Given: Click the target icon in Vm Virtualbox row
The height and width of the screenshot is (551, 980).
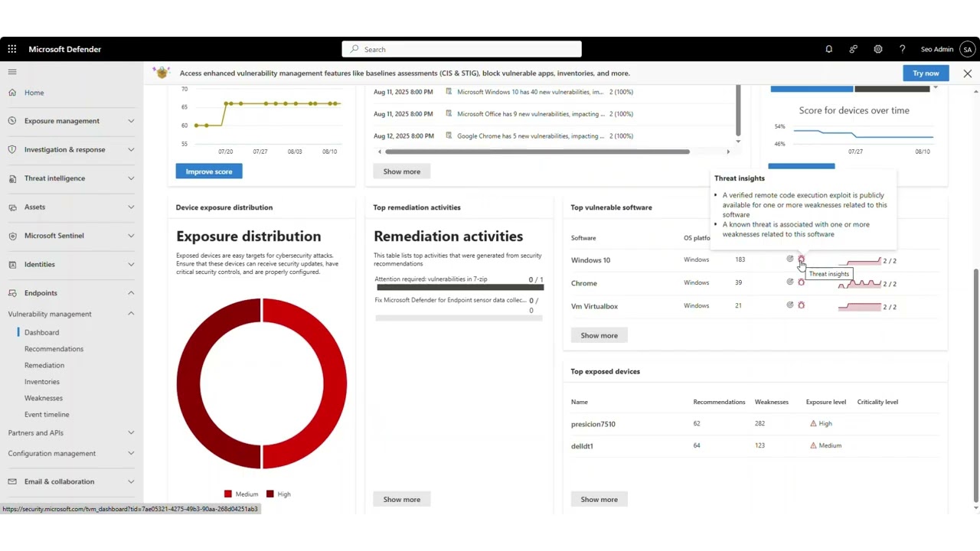Looking at the screenshot, I should [x=790, y=305].
